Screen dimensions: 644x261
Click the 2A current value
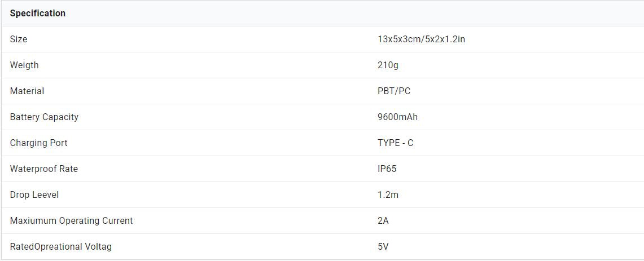383,220
